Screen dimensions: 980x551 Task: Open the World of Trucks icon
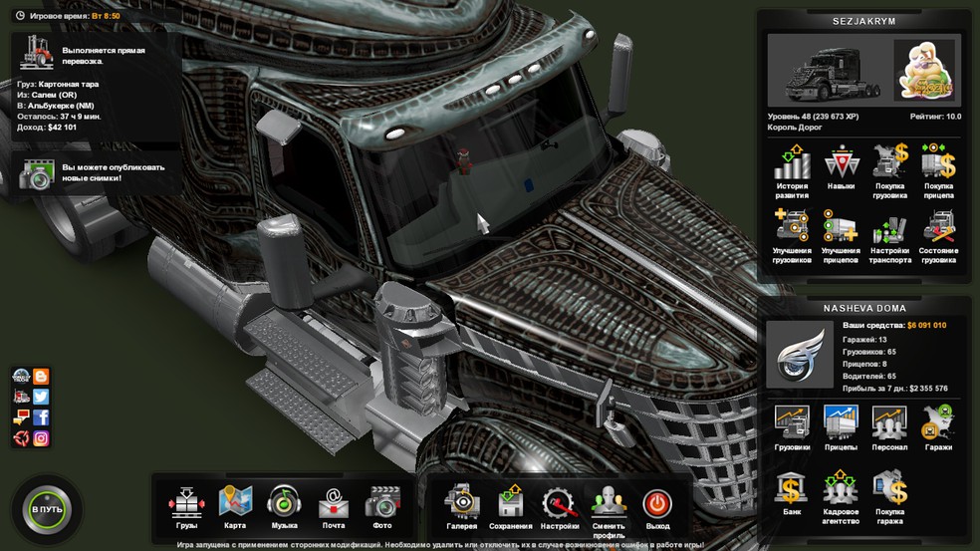pos(21,376)
